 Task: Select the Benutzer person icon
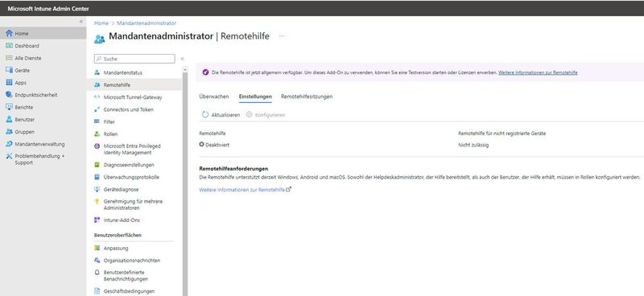[x=9, y=120]
